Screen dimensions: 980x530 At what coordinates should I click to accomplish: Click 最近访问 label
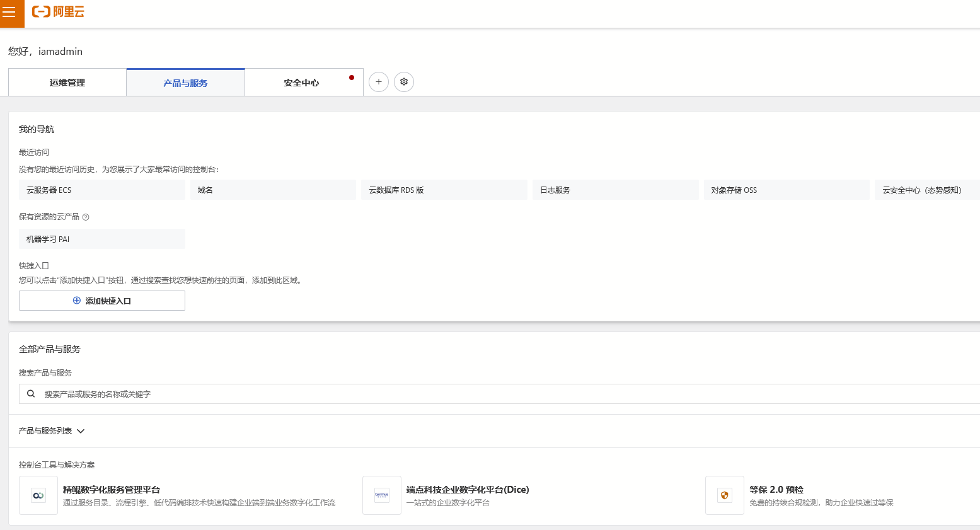pos(34,153)
